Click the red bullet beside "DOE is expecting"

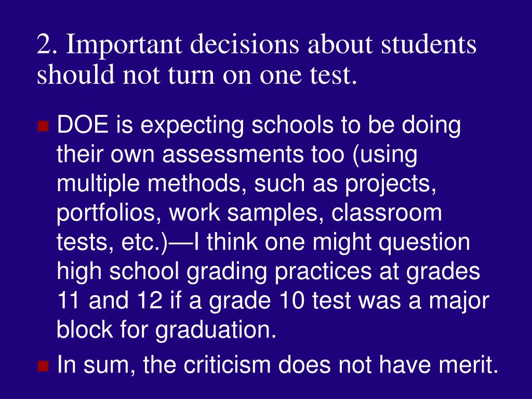pos(43,126)
